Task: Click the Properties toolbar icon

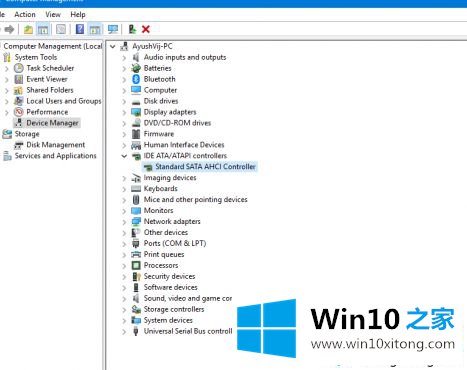Action: click(x=61, y=29)
